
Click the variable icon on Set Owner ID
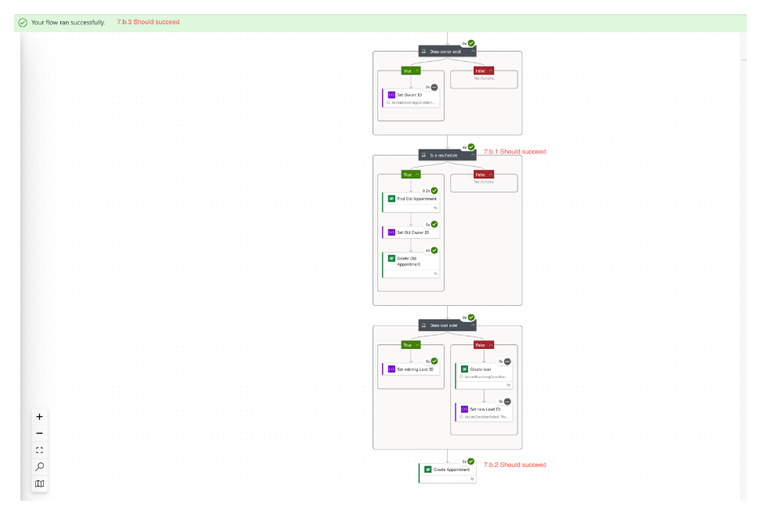pos(391,95)
